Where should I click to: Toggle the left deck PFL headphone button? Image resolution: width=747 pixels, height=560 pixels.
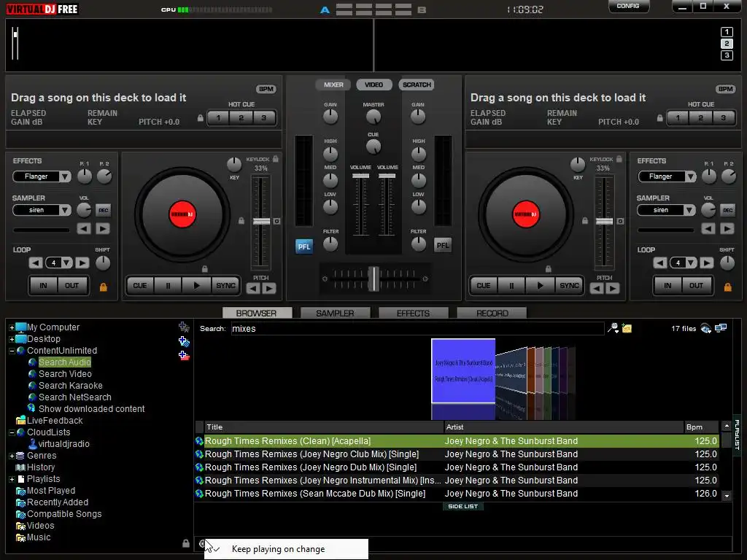pos(304,246)
